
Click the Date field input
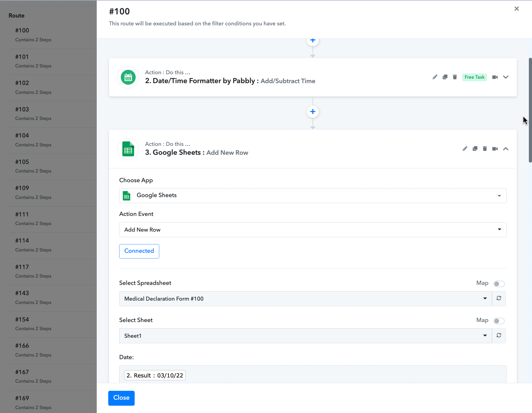313,375
